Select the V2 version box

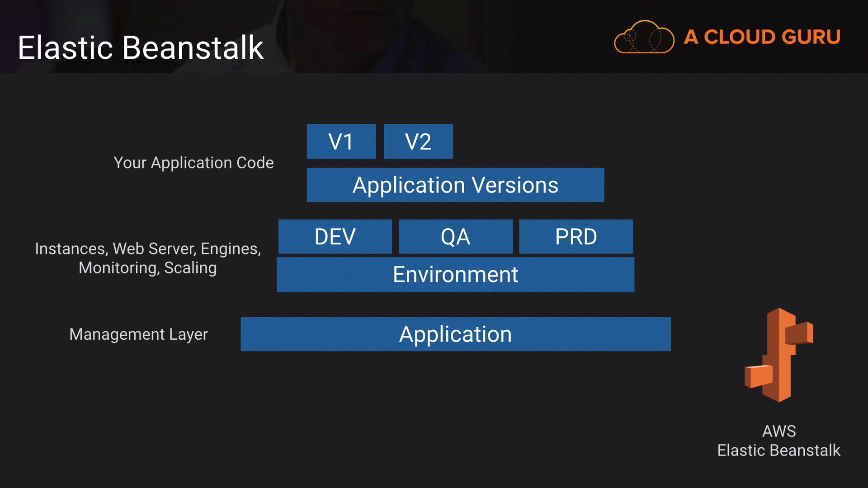click(x=418, y=141)
